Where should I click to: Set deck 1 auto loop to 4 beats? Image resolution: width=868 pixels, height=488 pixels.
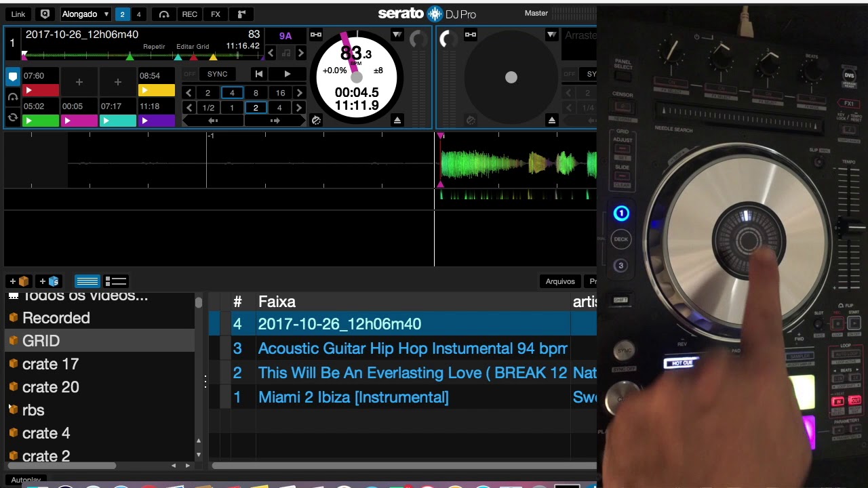point(232,93)
